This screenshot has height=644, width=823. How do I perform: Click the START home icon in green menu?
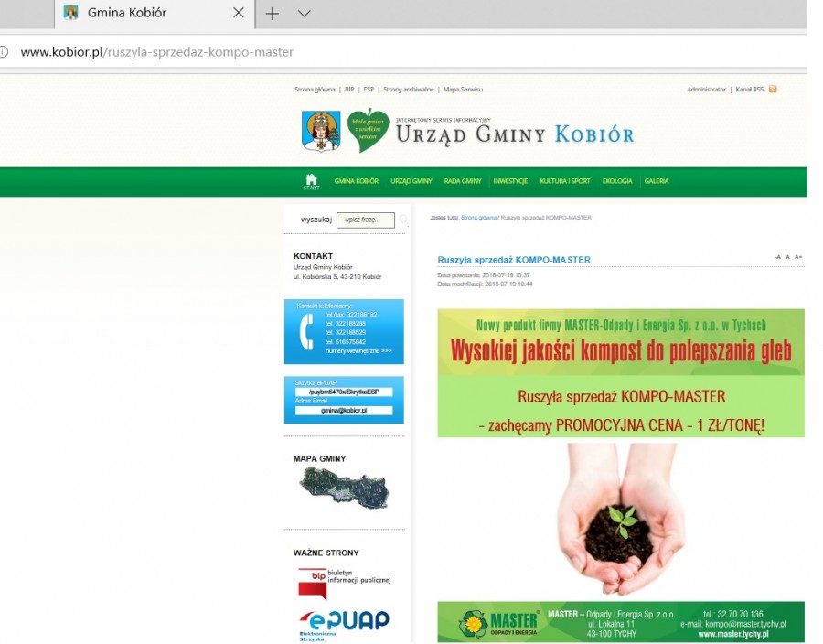(311, 182)
